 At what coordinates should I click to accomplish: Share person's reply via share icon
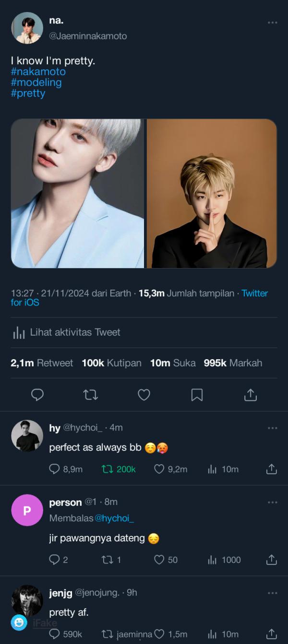[x=271, y=560]
